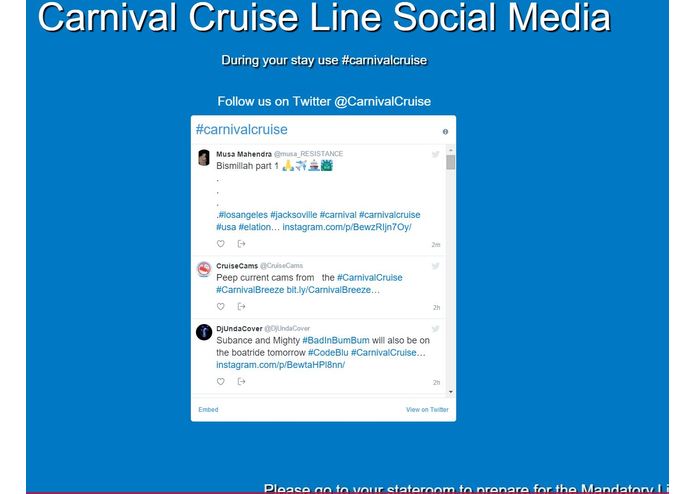The image size is (695, 494).
Task: Click 'Follow us on Twitter @CarnivalCruise' text
Action: 324,101
